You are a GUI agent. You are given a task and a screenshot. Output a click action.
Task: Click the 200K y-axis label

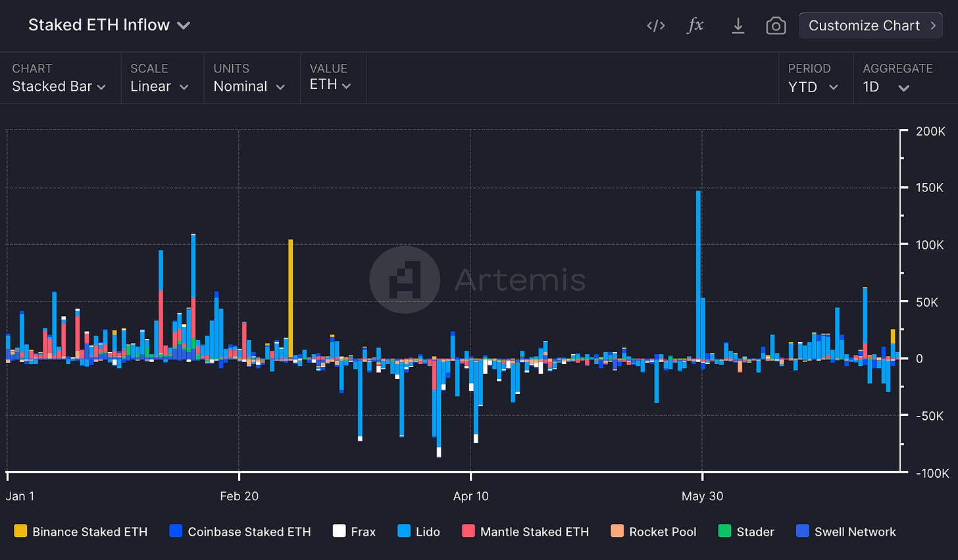click(x=931, y=131)
